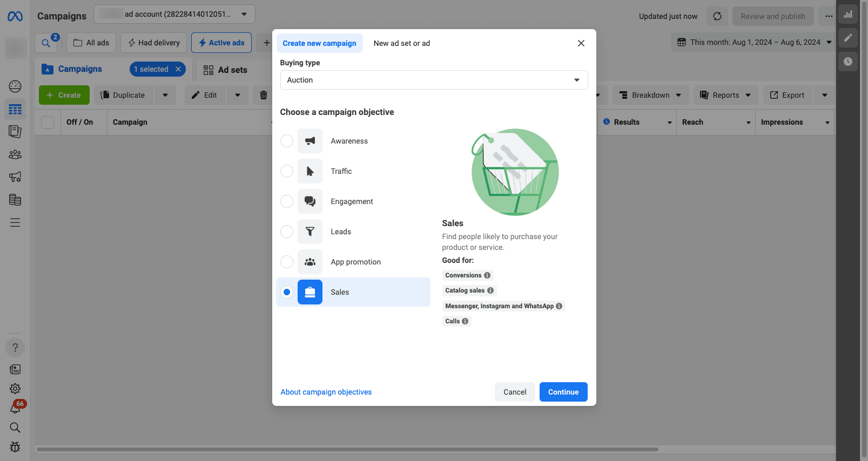
Task: Click the horizontal scrollbar at bottom
Action: click(347, 449)
